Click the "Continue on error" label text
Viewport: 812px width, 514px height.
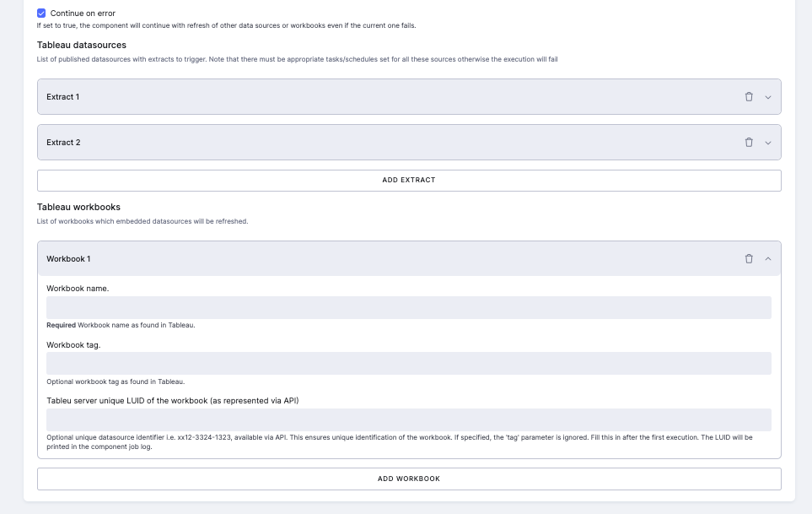coord(83,14)
